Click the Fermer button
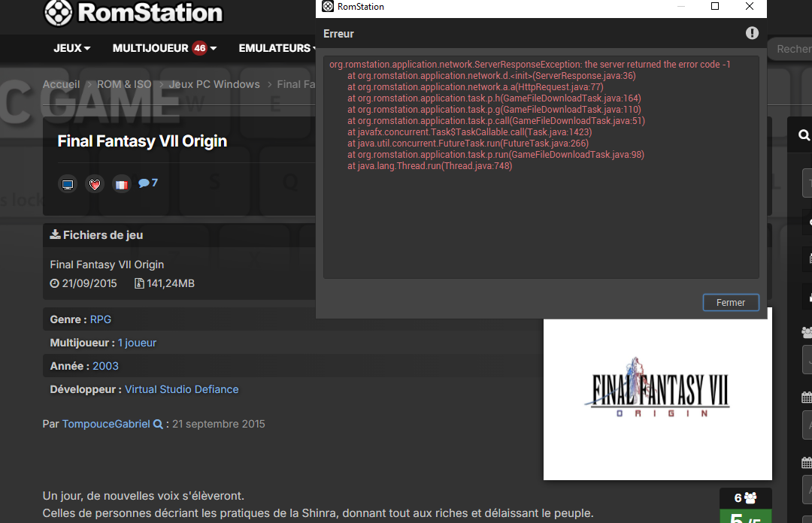Screen dimensions: 812x523 (731, 302)
